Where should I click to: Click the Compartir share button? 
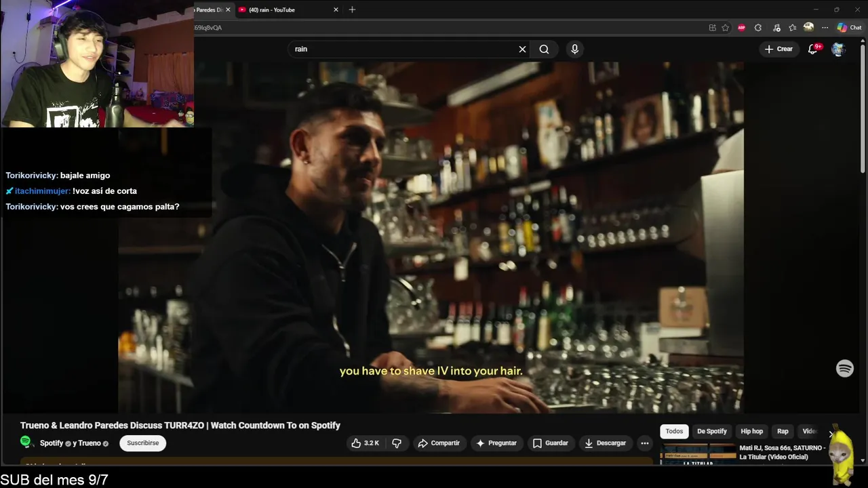click(439, 443)
